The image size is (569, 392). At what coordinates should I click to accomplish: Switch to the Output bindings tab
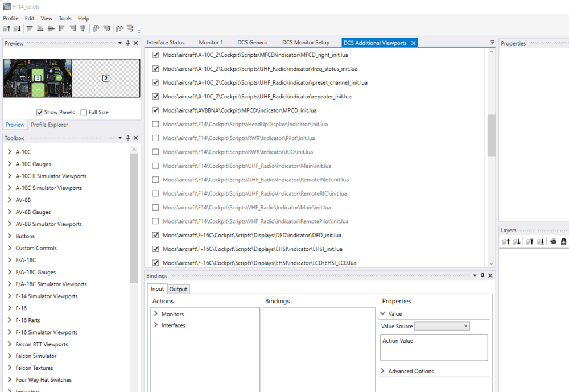pyautogui.click(x=178, y=289)
